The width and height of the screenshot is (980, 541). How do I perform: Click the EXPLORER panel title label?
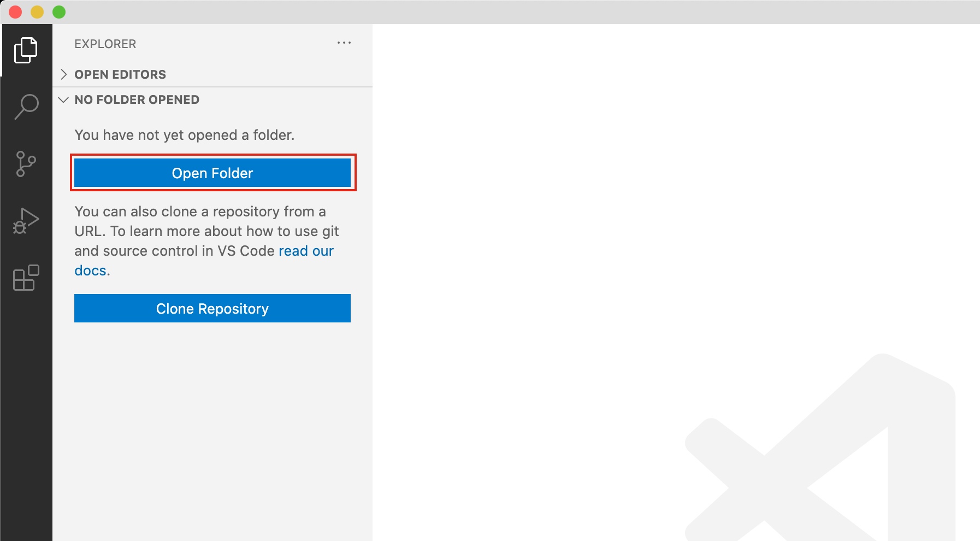click(105, 44)
